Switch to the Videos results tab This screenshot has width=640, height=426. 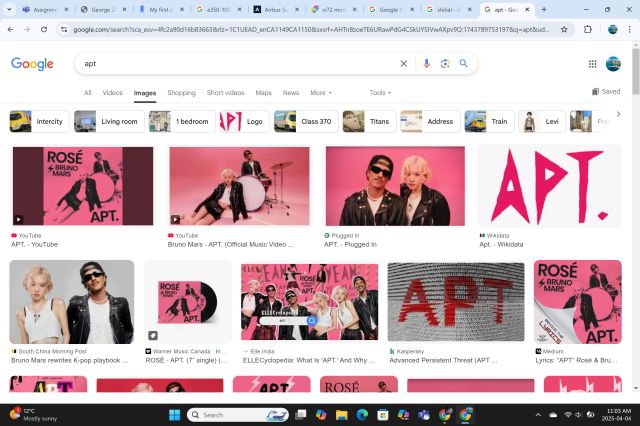pyautogui.click(x=113, y=93)
